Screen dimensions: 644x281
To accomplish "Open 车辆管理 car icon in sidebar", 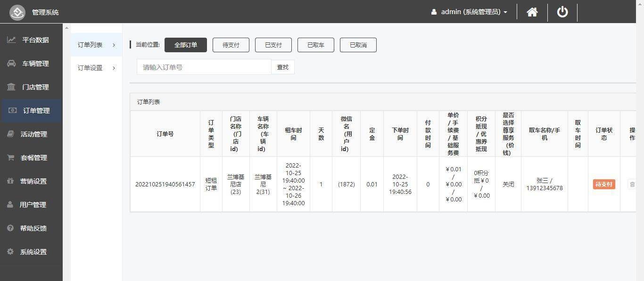I will coord(11,64).
